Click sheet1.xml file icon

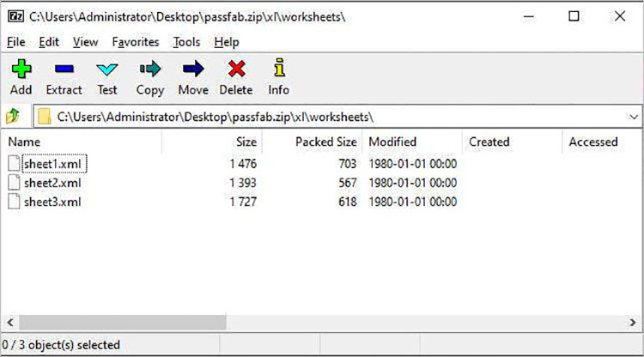coord(14,163)
